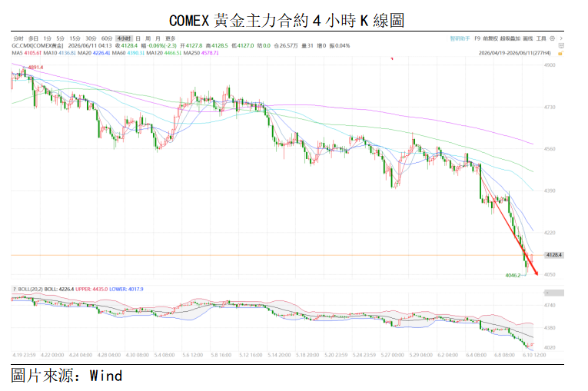Click the 4128.4 current price tag

tap(554, 255)
